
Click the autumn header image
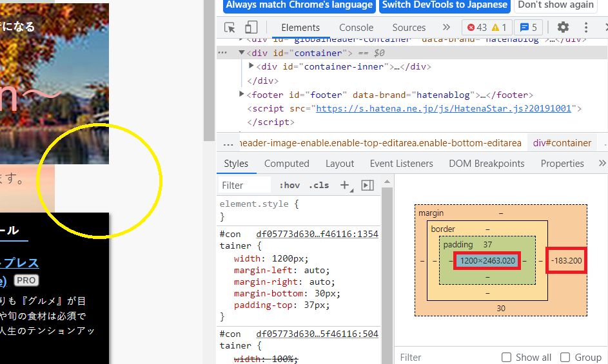point(54,83)
